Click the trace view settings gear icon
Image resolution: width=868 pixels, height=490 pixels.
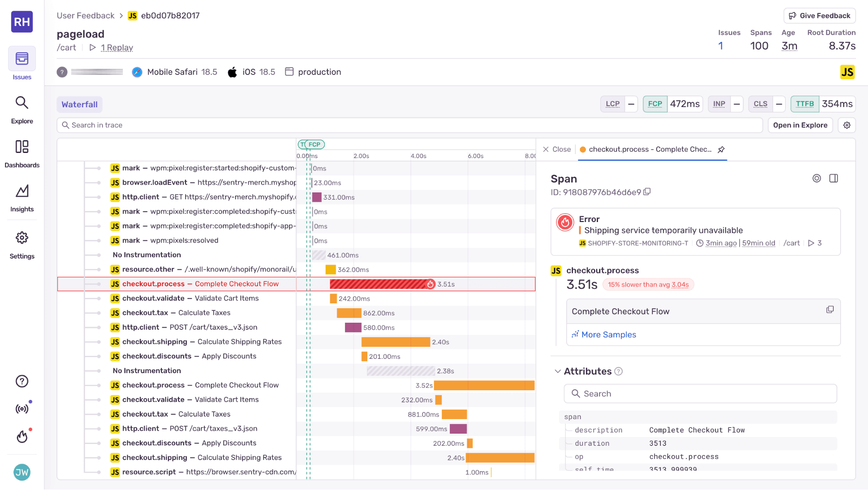pyautogui.click(x=846, y=125)
